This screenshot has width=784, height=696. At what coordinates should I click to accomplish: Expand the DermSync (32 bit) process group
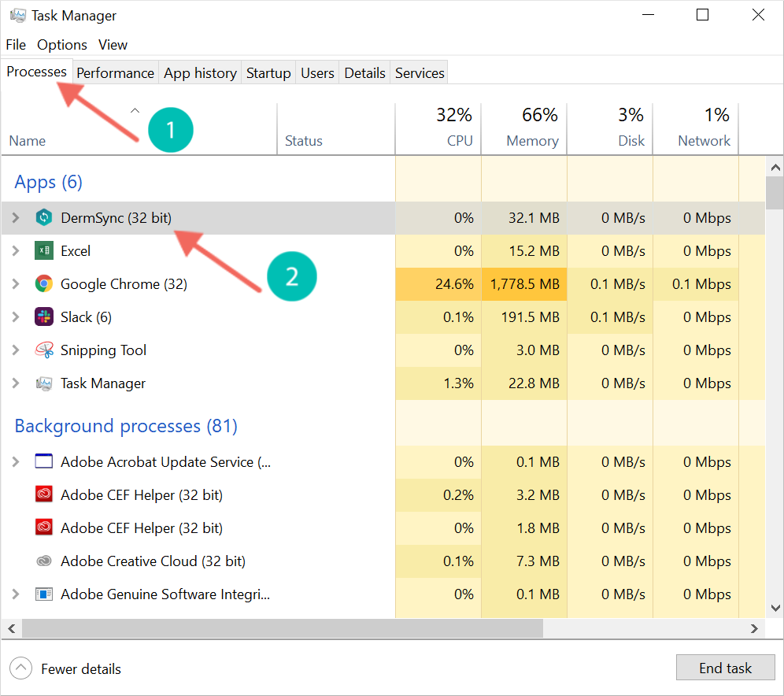pyautogui.click(x=16, y=217)
